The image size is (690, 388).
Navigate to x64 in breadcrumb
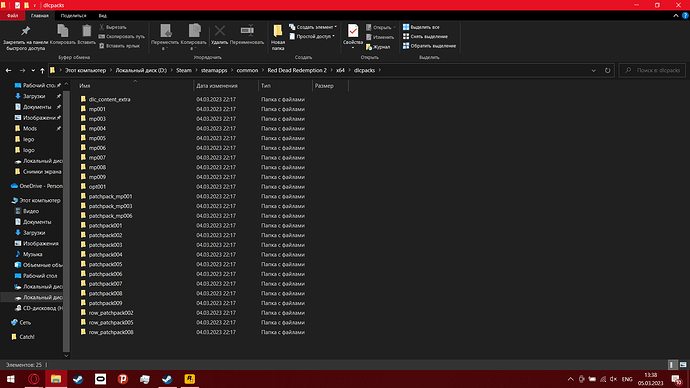[340, 70]
